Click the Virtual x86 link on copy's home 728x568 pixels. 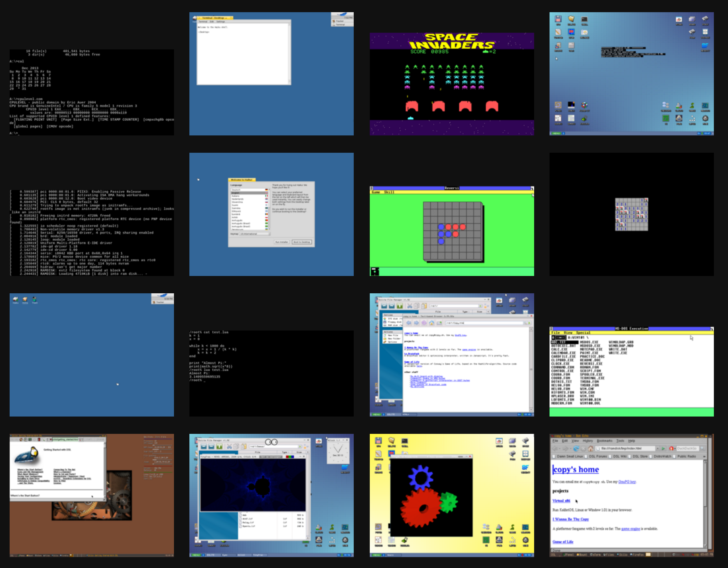(x=561, y=501)
